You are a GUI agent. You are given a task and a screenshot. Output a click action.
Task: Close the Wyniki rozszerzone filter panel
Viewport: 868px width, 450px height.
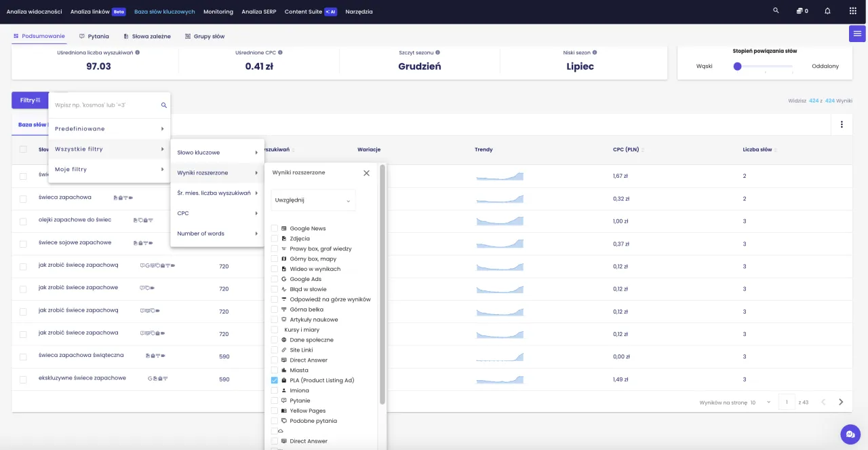(x=366, y=173)
